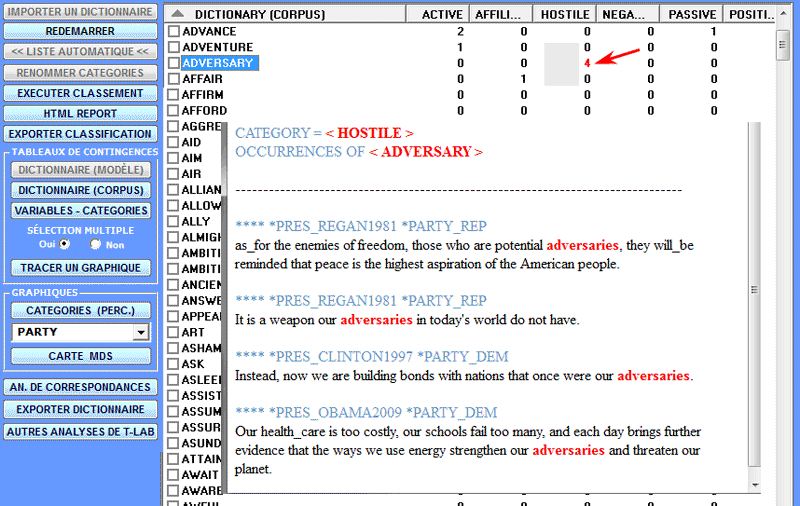Click the POSITI.. column header
The height and width of the screenshot is (506, 800).
(751, 14)
